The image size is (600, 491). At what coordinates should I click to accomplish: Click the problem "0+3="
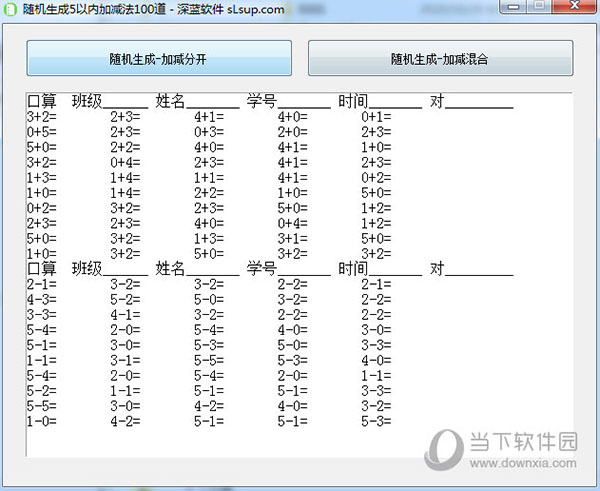click(209, 132)
